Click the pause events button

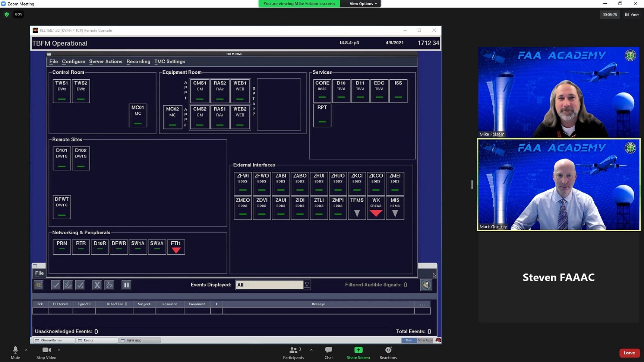[x=126, y=285]
